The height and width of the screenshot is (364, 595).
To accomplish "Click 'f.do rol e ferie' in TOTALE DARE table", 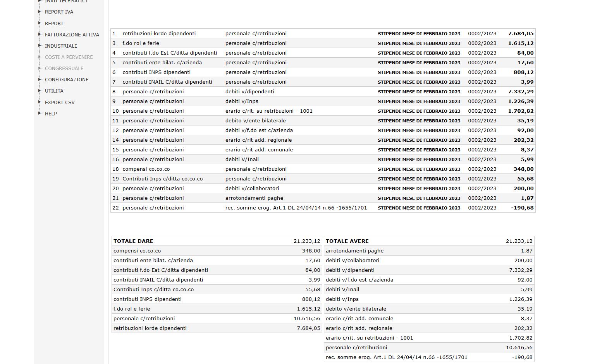I will [x=132, y=309].
